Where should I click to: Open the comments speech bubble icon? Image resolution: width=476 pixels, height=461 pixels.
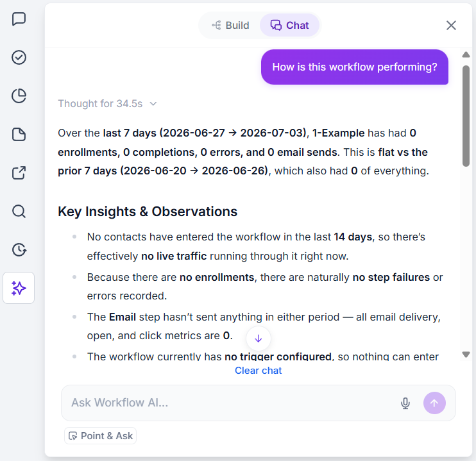click(x=19, y=19)
